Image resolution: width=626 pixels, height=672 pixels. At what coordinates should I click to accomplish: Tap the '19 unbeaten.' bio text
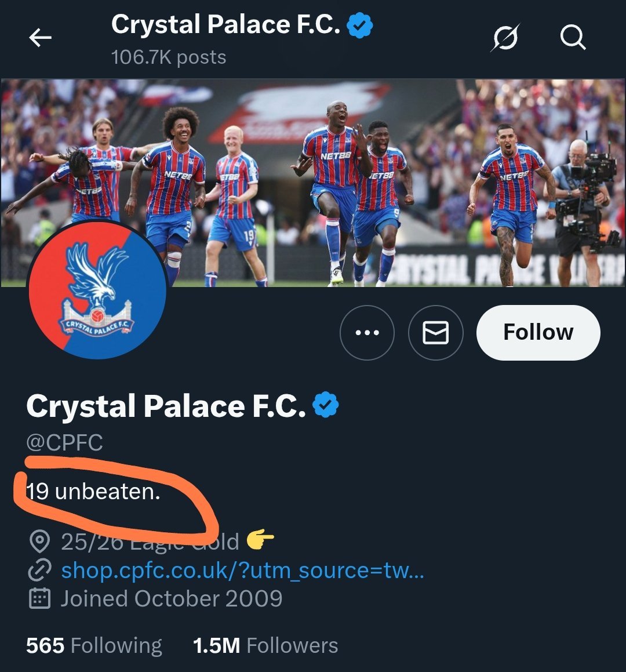[93, 492]
